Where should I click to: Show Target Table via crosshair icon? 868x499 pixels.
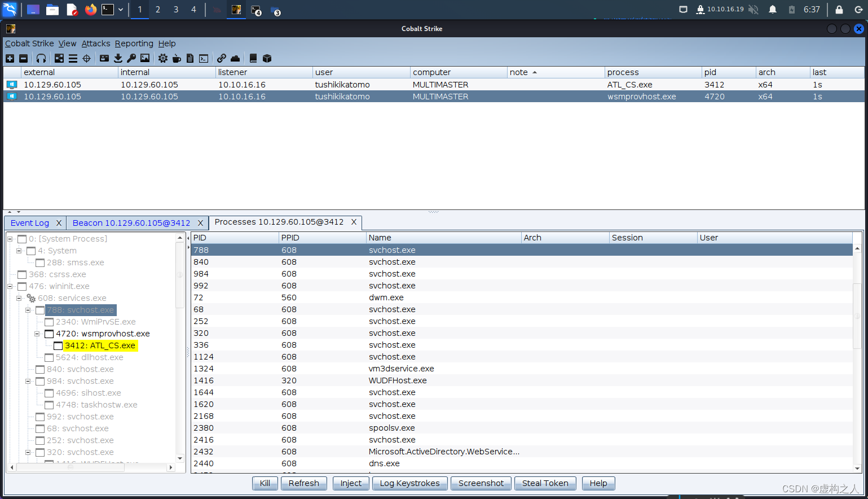(86, 58)
